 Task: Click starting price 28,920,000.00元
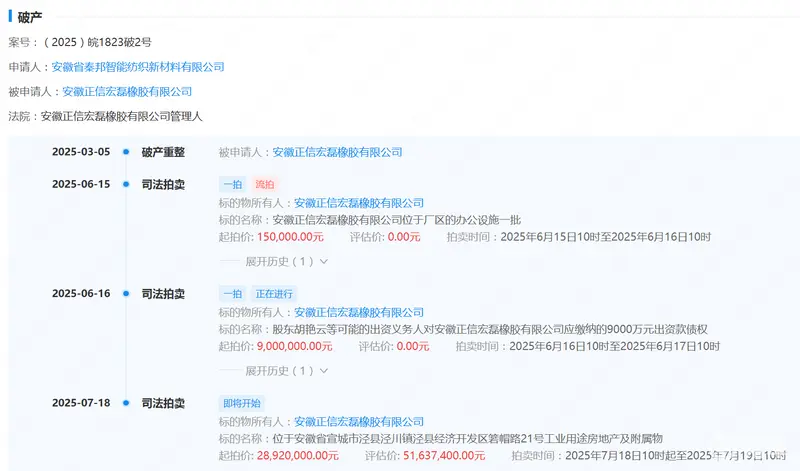[298, 455]
